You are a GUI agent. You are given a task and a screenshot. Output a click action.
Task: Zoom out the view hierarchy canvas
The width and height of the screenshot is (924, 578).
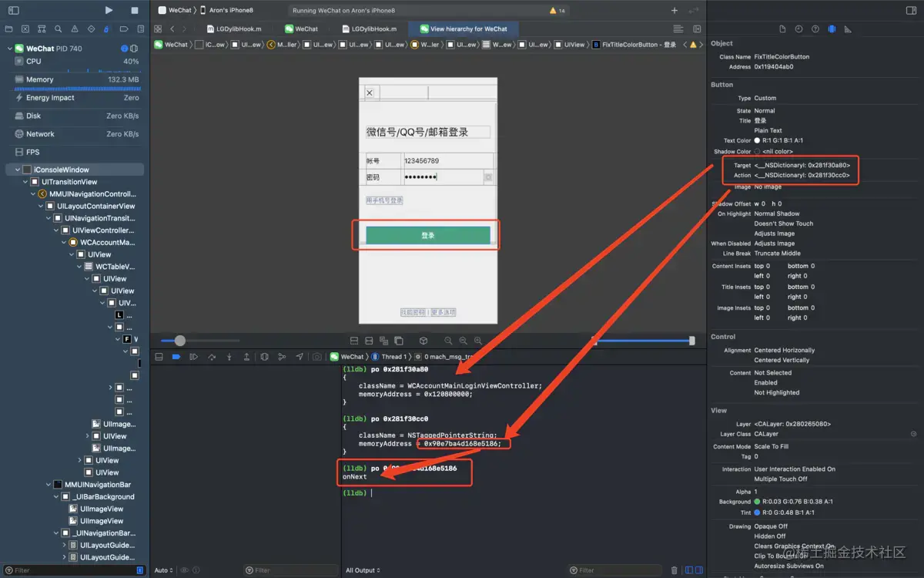tap(448, 341)
